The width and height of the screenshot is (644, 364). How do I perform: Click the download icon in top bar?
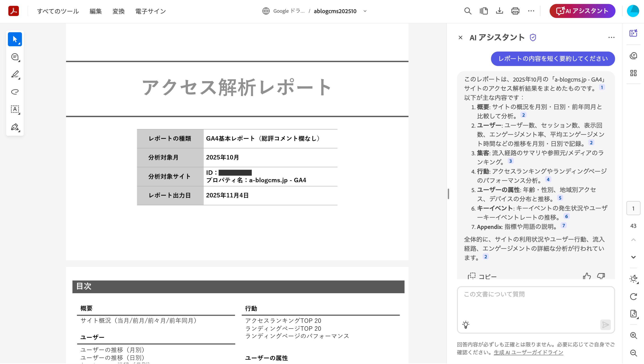click(499, 11)
